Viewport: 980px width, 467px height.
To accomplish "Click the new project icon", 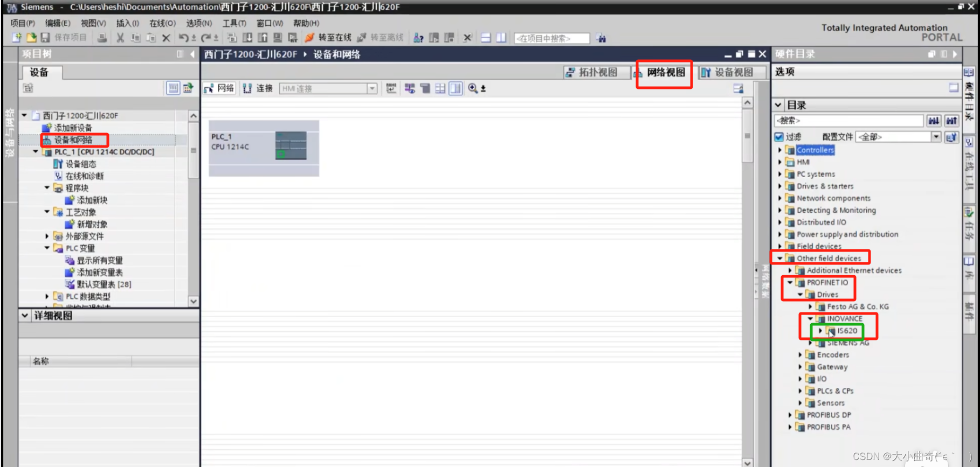I will point(17,37).
